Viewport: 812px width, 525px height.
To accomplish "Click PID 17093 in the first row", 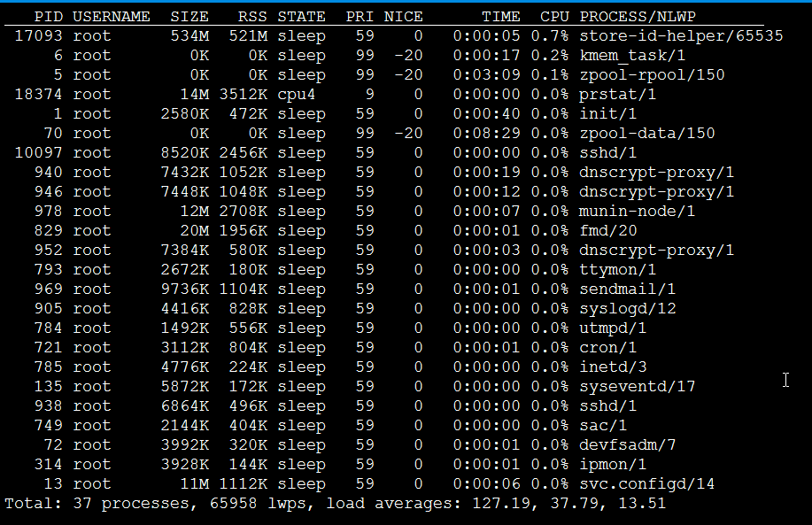I will click(39, 35).
